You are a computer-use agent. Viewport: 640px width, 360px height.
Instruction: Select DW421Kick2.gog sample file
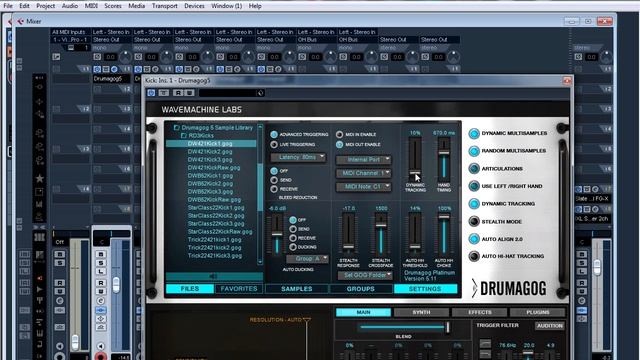point(210,151)
